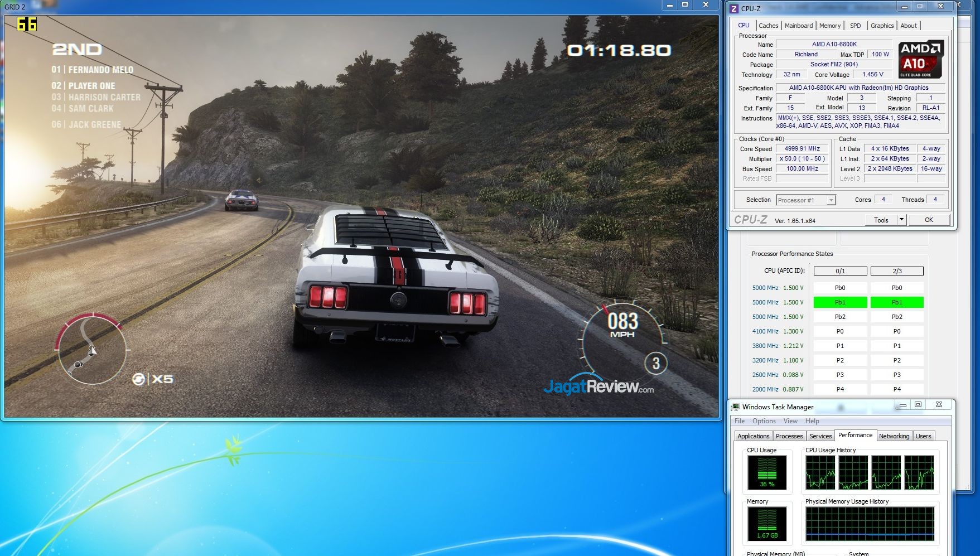Click the Memory gauge showing 1.67 GB
This screenshot has height=556, width=980.
[x=767, y=524]
